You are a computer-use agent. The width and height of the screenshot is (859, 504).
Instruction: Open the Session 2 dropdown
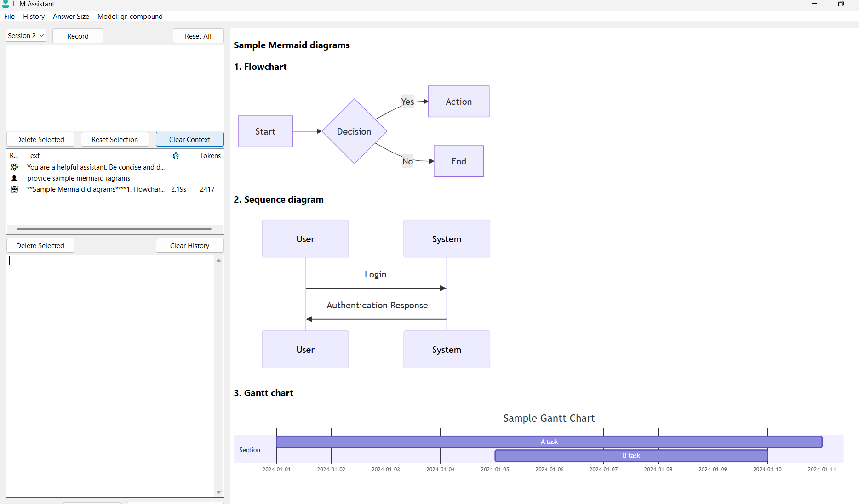pos(26,36)
